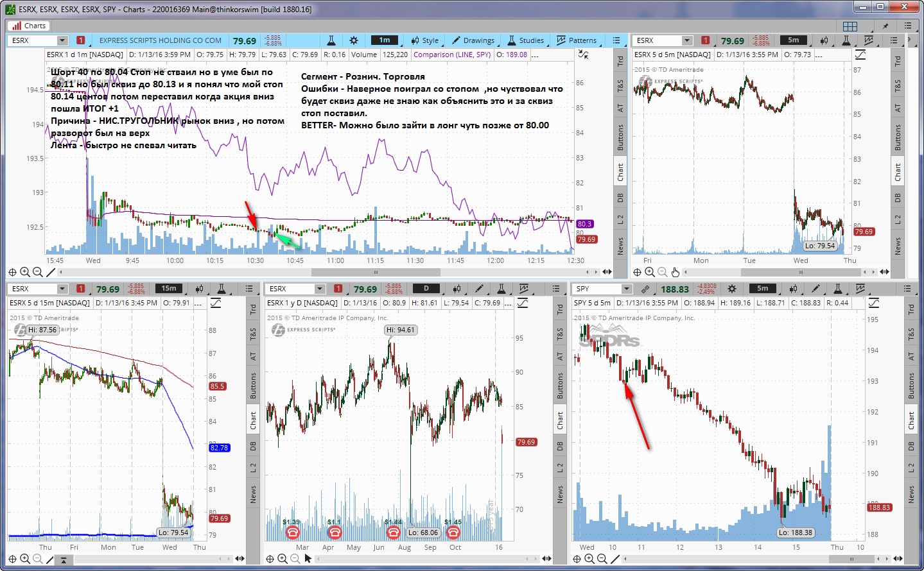
Task: Select the line drawing tool under main chart
Action: click(51, 272)
